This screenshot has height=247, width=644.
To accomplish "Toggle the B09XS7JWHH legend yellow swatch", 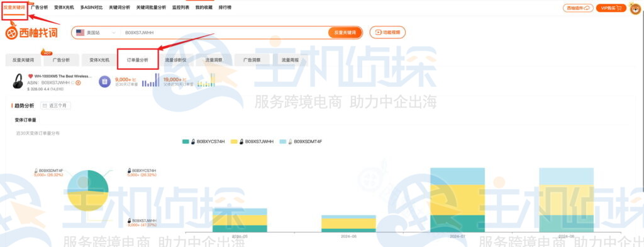I will click(235, 142).
